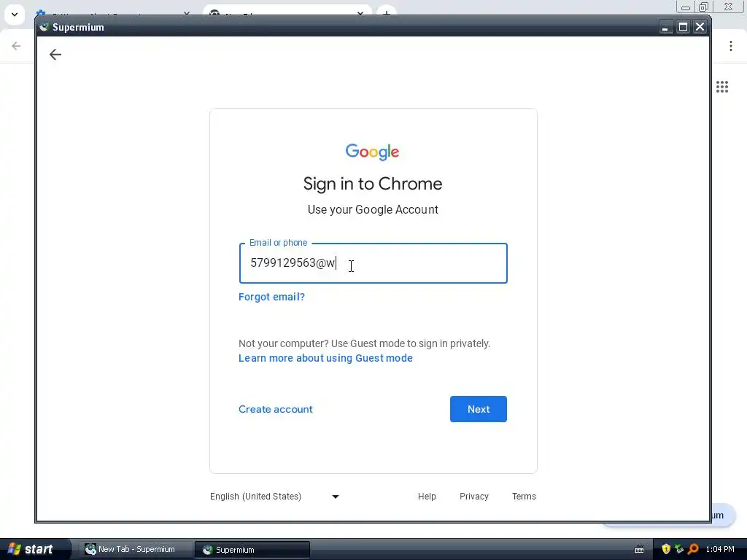Expand the English (United States) language dropdown

(x=275, y=496)
